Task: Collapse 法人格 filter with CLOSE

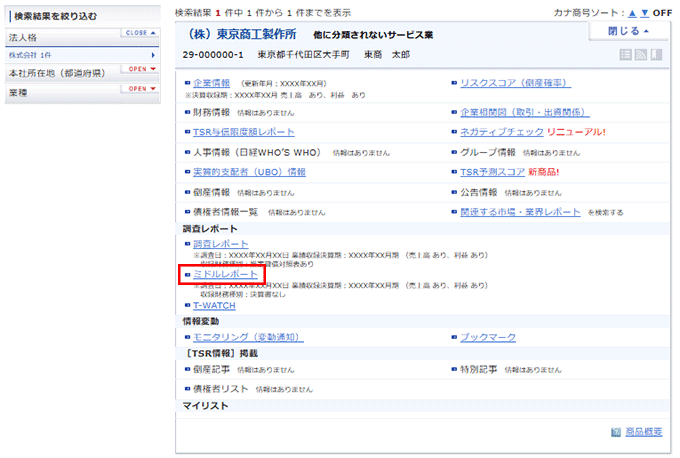Action: pos(140,33)
